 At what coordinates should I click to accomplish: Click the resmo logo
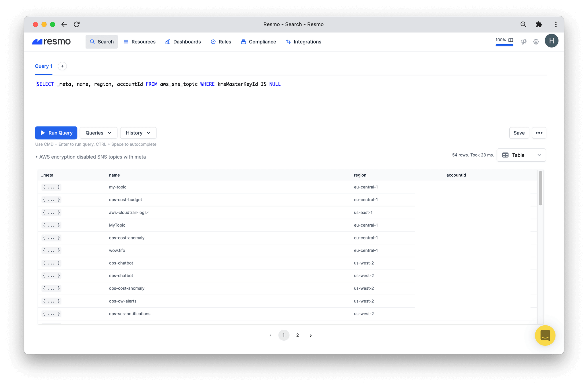pos(51,42)
